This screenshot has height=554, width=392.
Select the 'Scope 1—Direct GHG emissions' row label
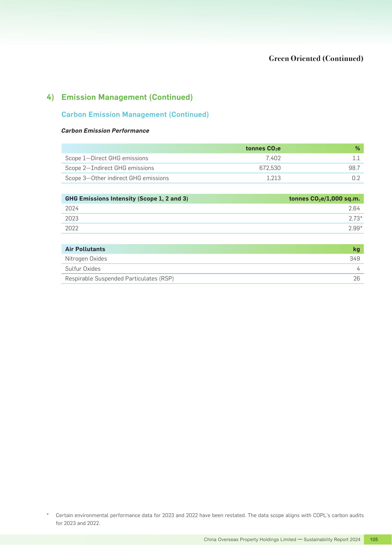coord(106,158)
